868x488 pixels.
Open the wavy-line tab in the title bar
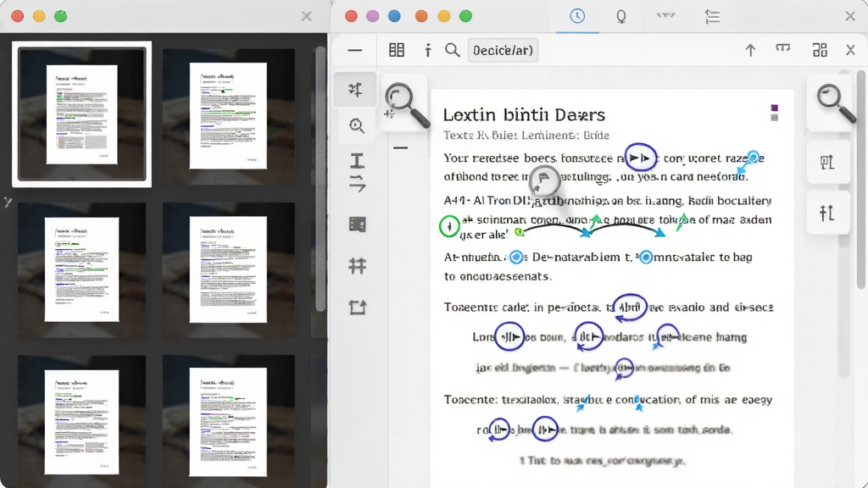tap(665, 15)
